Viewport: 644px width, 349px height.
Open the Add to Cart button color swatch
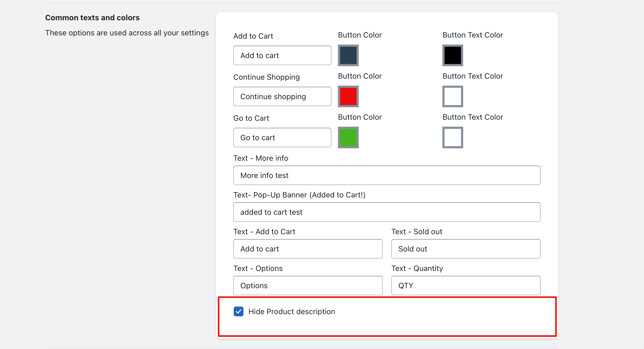(348, 55)
